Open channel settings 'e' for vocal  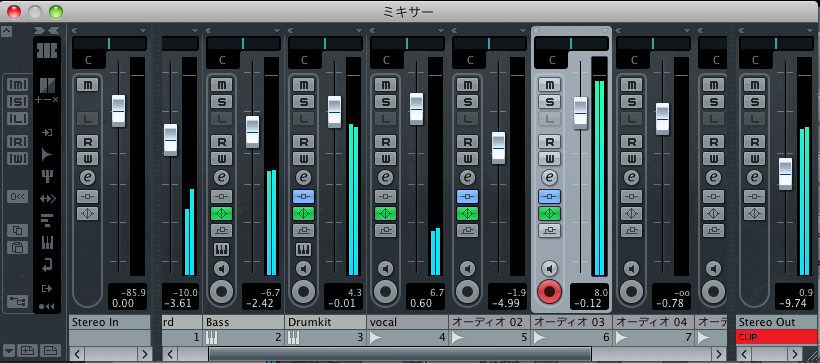pos(385,178)
